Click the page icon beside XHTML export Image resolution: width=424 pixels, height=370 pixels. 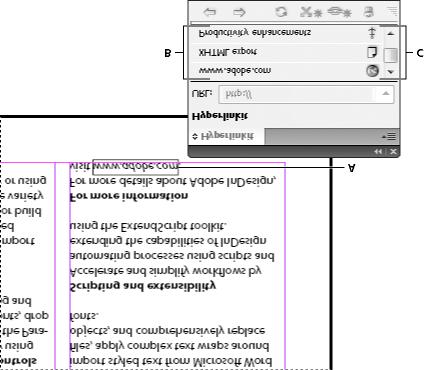point(372,52)
